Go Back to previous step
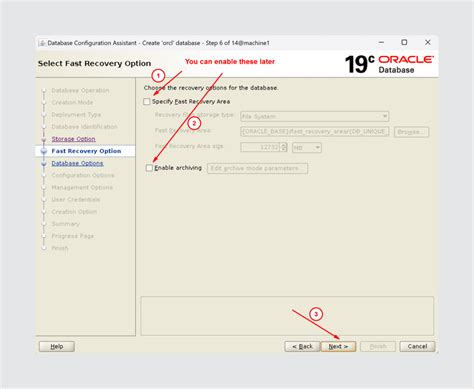Screen dimensions: 474x389 coord(302,346)
